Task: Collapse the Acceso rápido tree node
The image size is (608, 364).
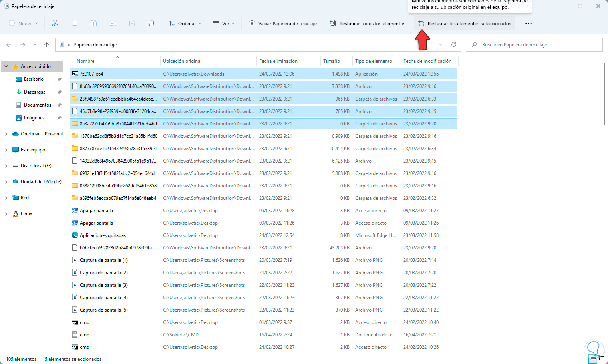Action: tap(6, 66)
